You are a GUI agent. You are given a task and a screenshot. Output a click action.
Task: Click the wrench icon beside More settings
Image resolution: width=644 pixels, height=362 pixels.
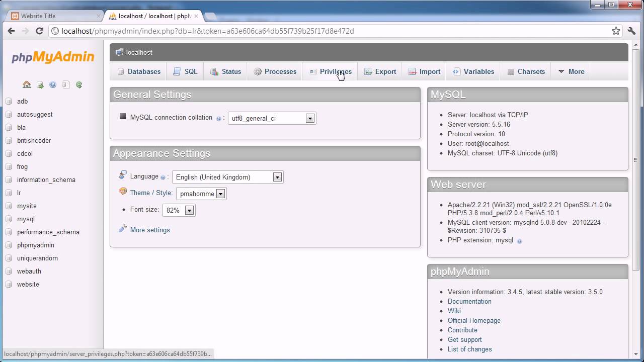click(123, 229)
